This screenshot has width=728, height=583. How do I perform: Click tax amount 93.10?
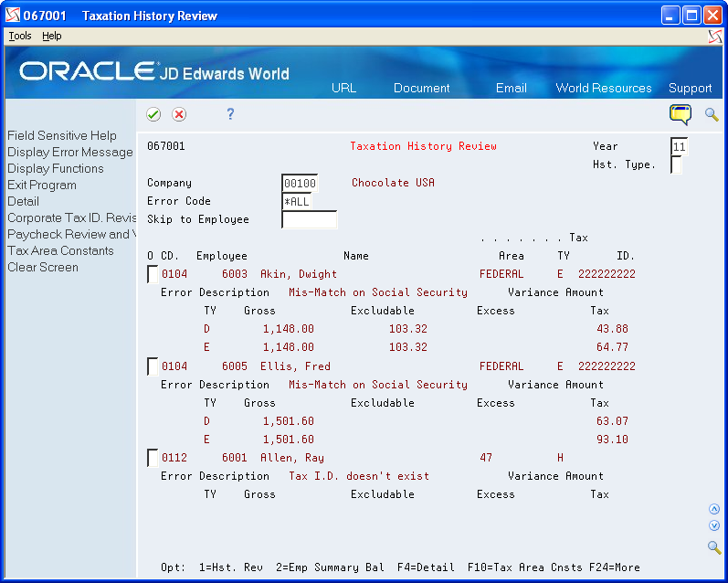612,439
